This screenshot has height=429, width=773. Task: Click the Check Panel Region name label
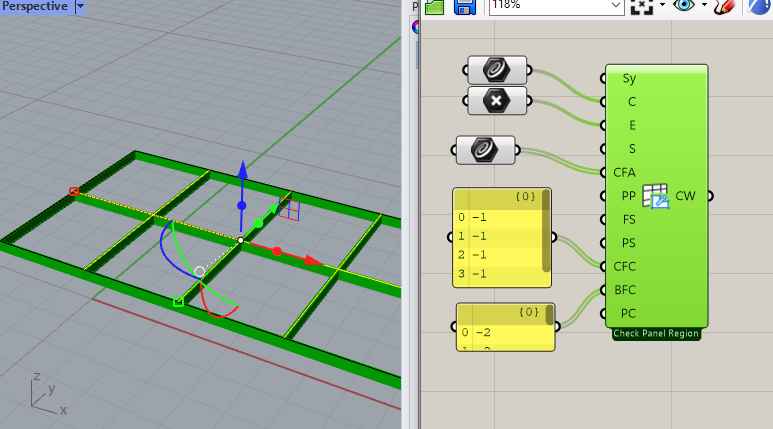(x=656, y=334)
